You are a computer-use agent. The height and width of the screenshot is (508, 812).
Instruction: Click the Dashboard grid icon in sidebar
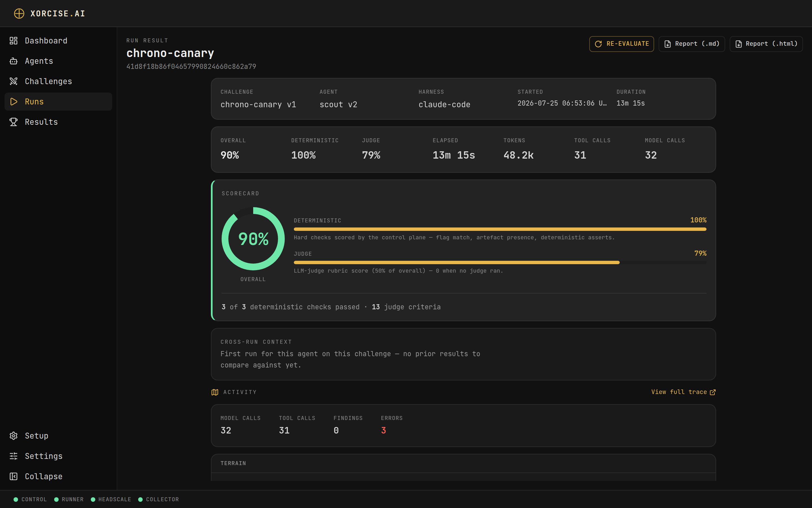(x=14, y=41)
